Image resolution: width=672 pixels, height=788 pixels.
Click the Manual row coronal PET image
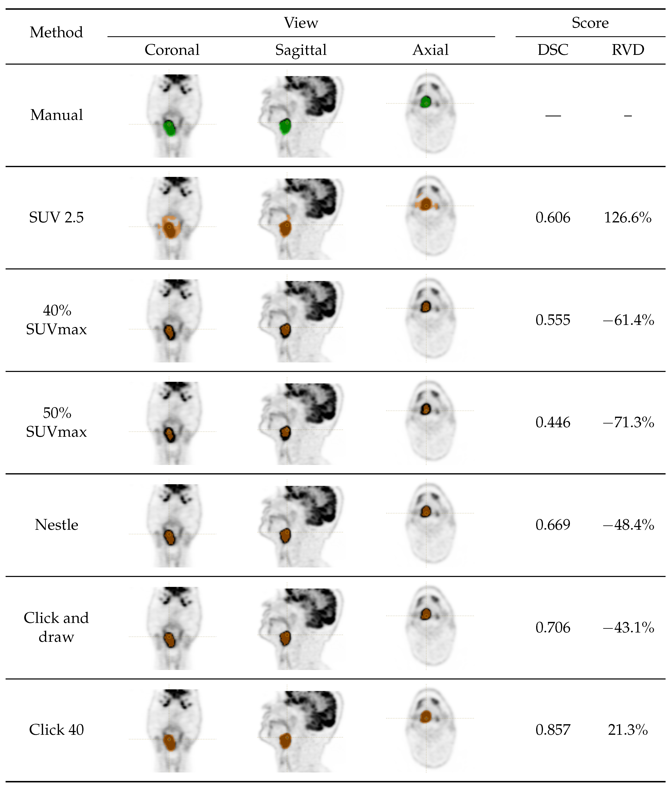pyautogui.click(x=172, y=116)
